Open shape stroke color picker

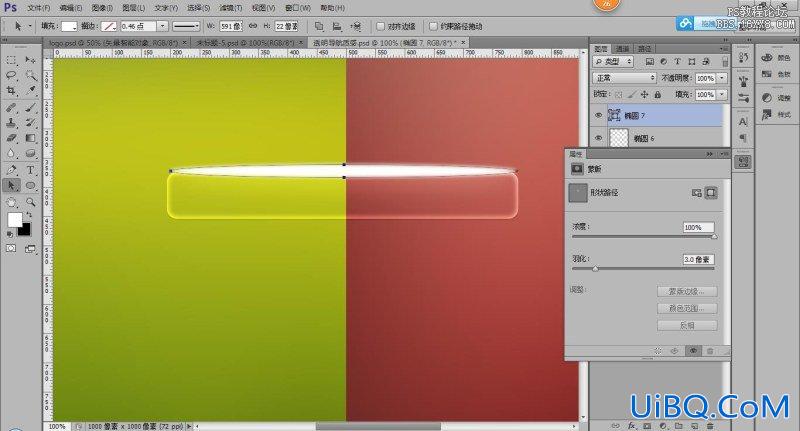point(109,26)
